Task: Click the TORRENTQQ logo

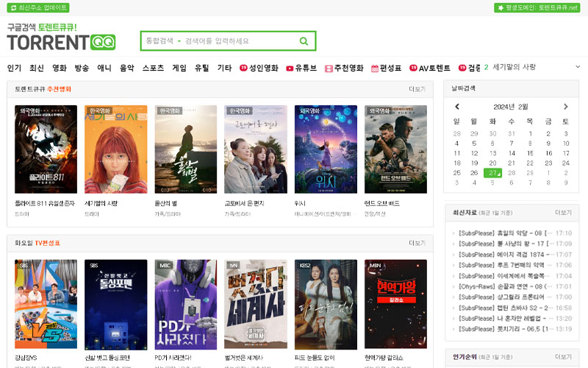Action: click(61, 42)
